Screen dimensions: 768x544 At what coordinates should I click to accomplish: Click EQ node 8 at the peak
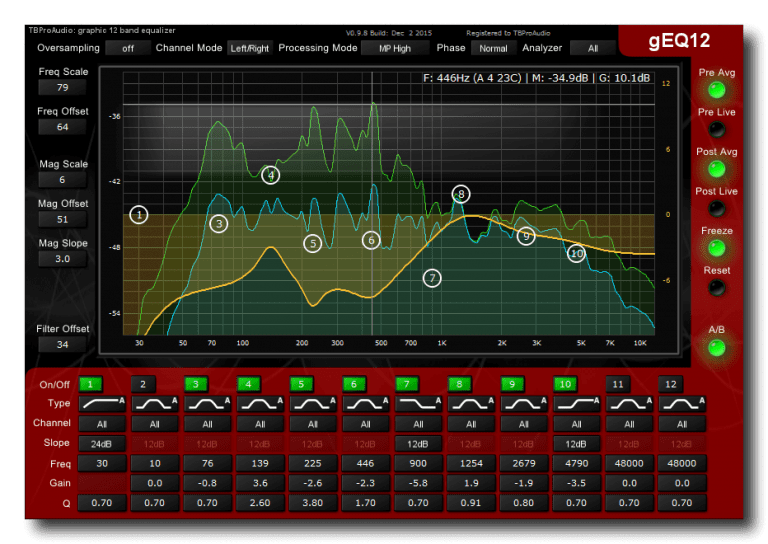[x=461, y=194]
